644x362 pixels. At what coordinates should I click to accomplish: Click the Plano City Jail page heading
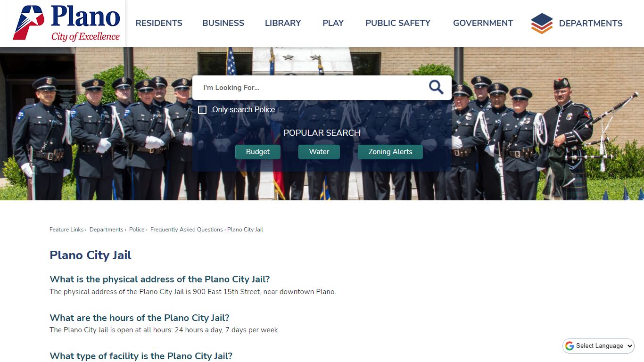pos(91,255)
